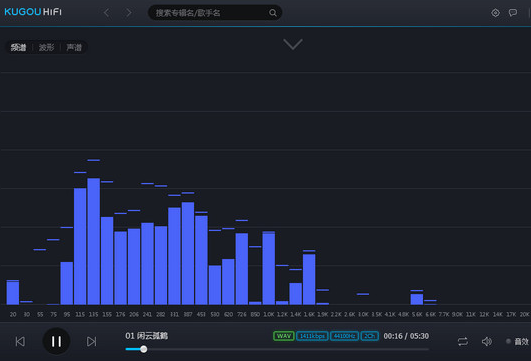Click the playback progress slider knob
The image size is (531, 361).
(144, 349)
